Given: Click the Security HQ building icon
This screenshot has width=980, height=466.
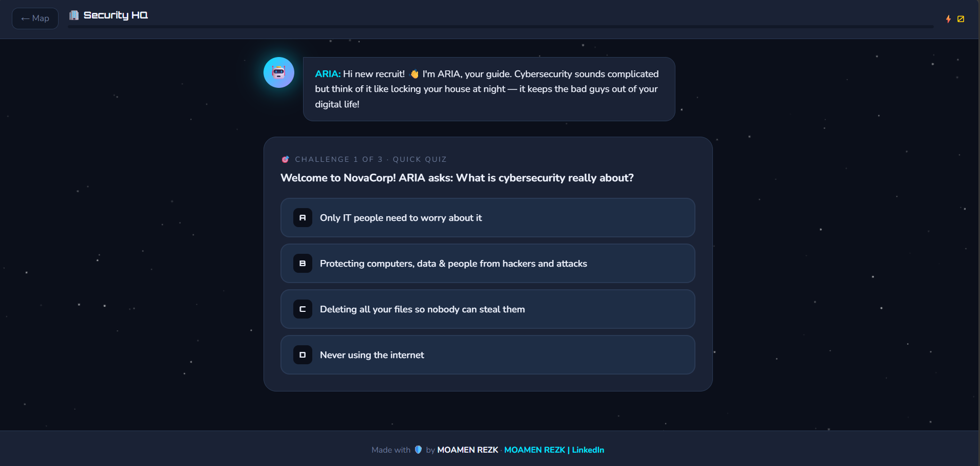Looking at the screenshot, I should coord(73,15).
